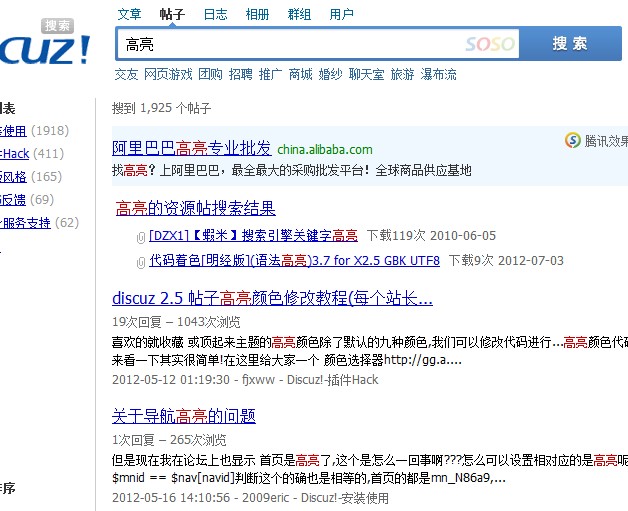The height and width of the screenshot is (511, 628).
Task: Open the 商城 keyword link
Action: [300, 74]
